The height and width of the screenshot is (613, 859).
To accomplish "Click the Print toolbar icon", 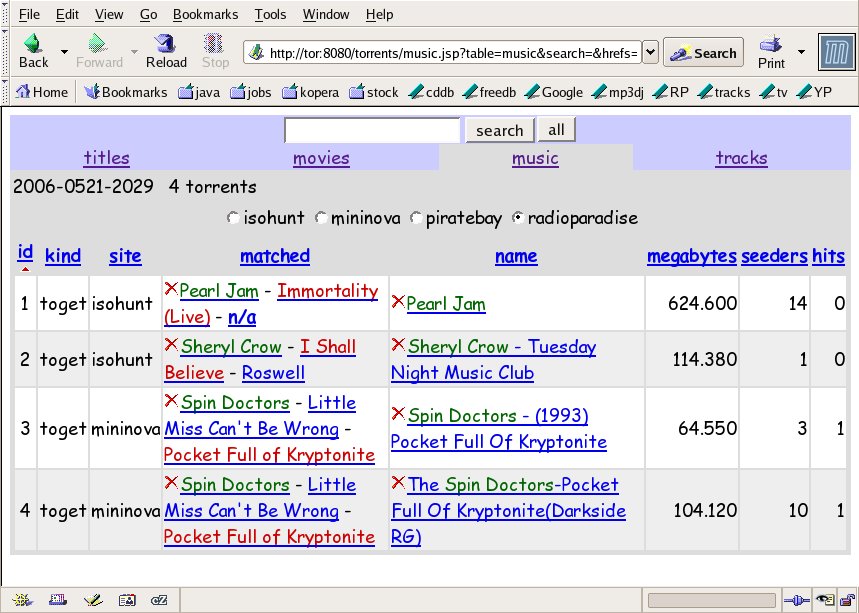I will coord(771,44).
